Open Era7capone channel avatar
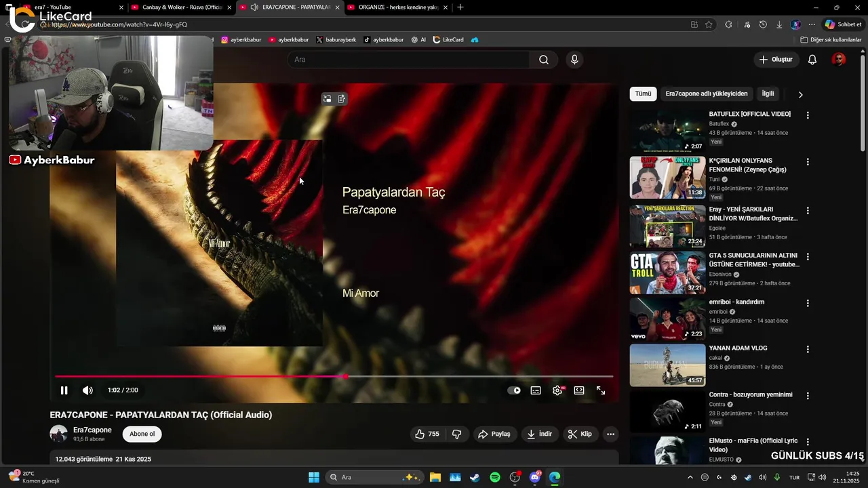The image size is (868, 488). click(x=59, y=434)
